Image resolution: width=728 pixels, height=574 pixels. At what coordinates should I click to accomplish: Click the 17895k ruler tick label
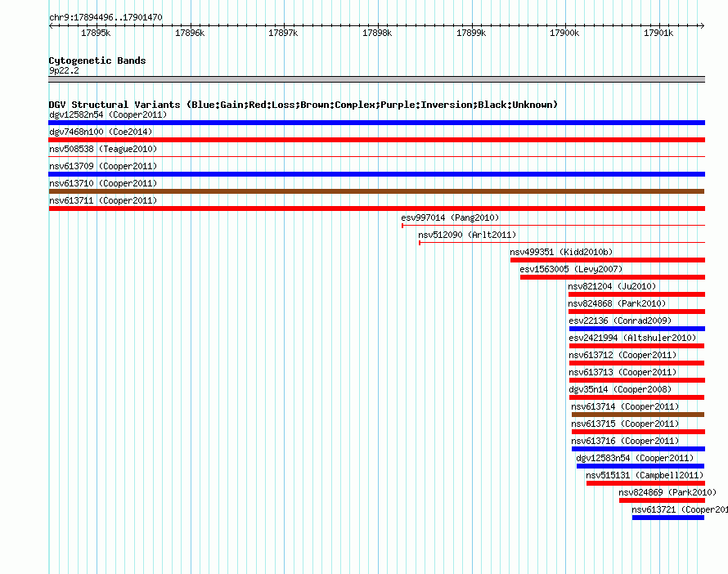96,33
